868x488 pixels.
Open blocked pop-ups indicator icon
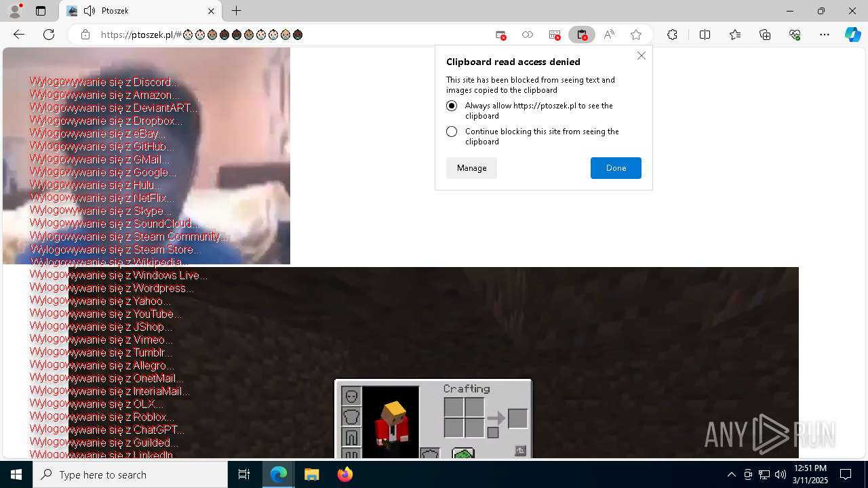pyautogui.click(x=500, y=35)
